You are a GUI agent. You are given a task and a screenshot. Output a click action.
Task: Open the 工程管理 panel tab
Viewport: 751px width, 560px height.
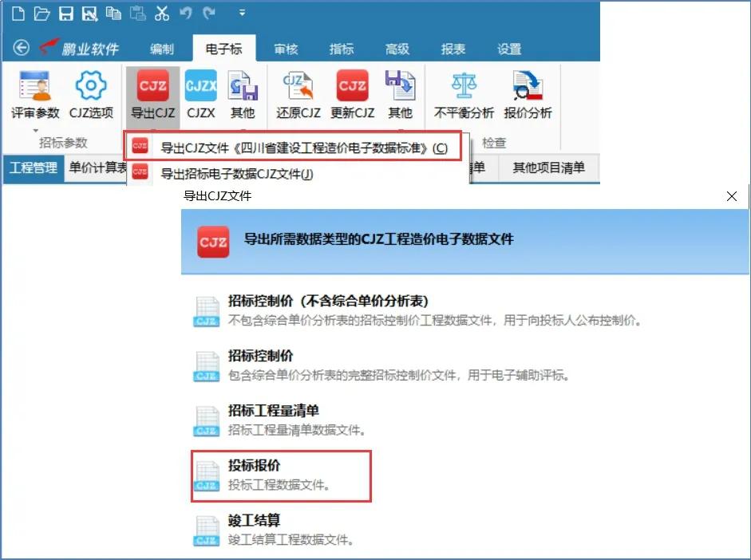click(x=33, y=168)
